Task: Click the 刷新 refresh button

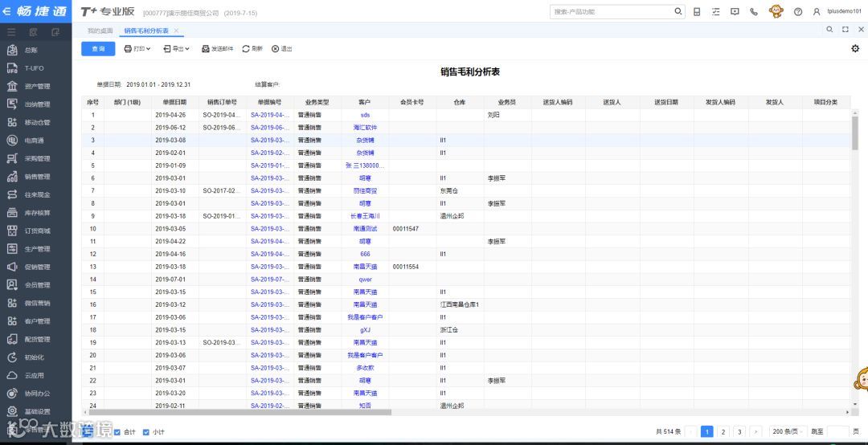Action: [252, 49]
